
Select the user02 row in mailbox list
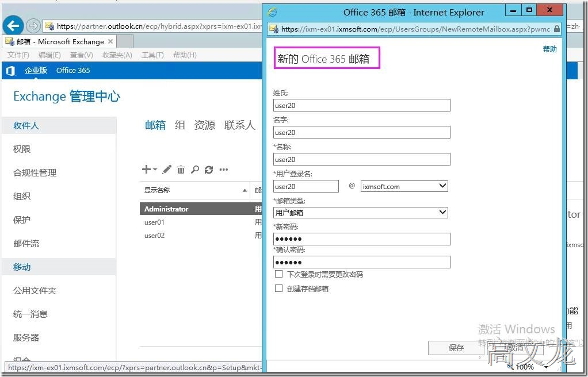[x=201, y=236]
